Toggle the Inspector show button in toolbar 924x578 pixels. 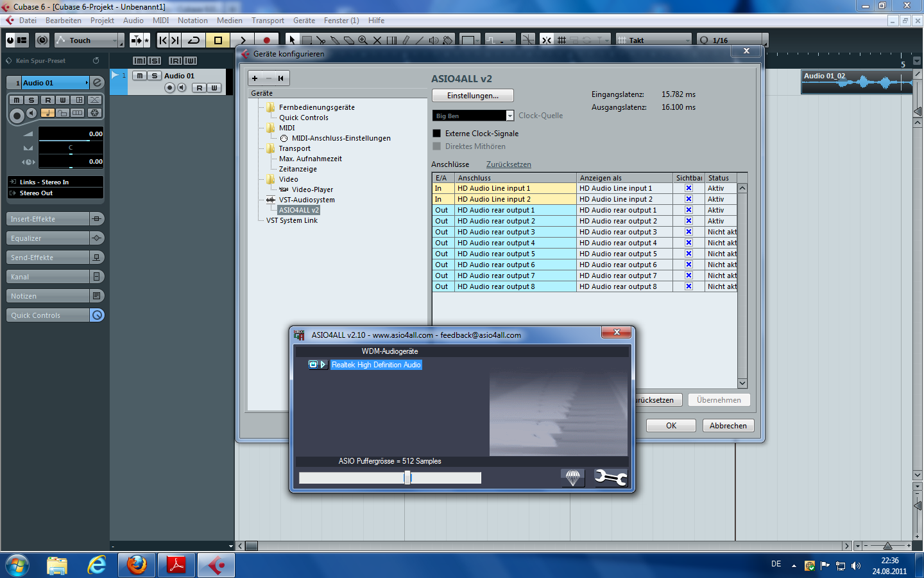22,40
